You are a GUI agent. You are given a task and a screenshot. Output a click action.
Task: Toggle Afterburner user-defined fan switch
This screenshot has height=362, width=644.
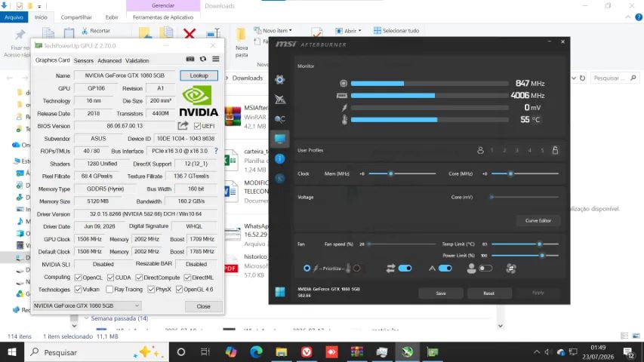click(485, 268)
